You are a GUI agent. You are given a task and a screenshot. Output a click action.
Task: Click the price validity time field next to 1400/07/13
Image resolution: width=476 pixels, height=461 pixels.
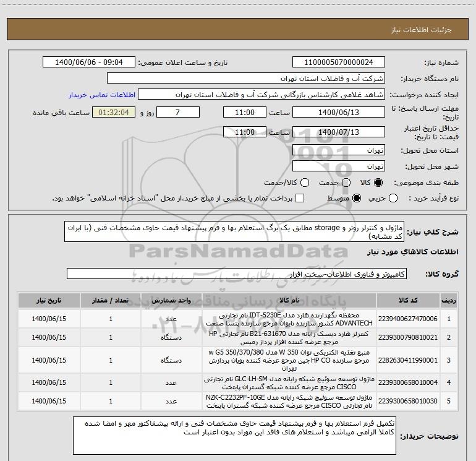pyautogui.click(x=245, y=132)
